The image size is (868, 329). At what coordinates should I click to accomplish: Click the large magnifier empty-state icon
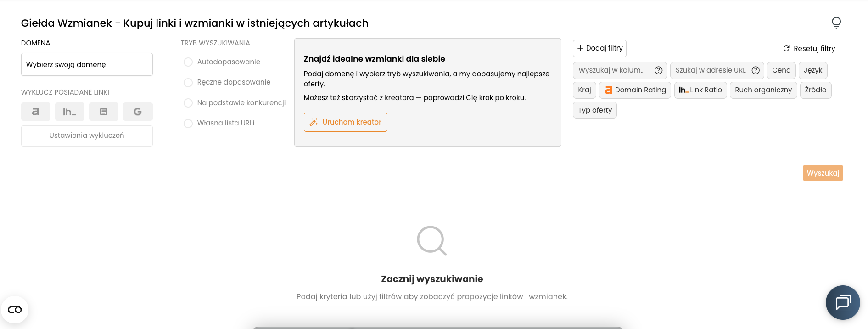[432, 240]
